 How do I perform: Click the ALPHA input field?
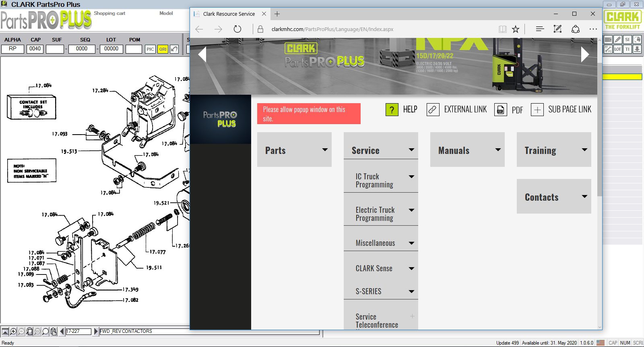click(x=12, y=49)
